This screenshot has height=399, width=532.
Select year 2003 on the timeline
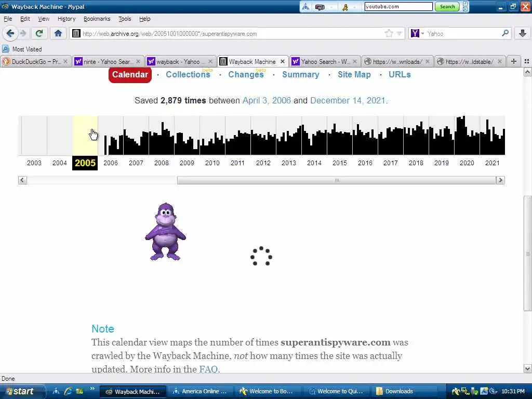34,163
